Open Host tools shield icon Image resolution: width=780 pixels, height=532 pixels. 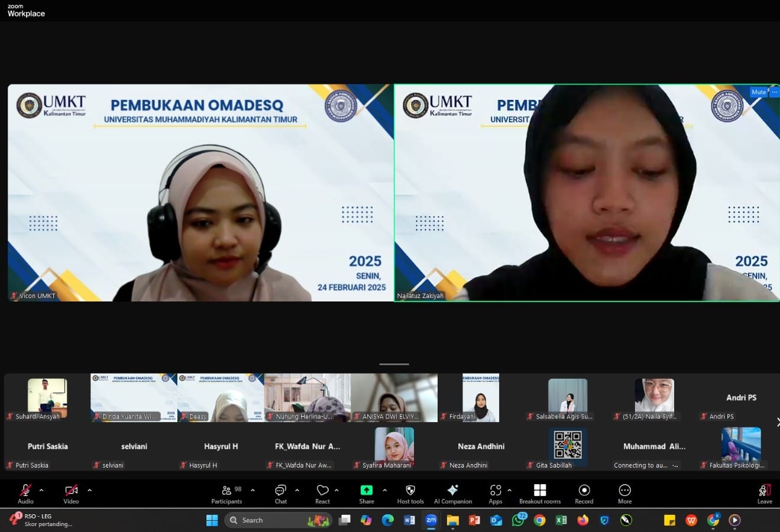click(410, 494)
